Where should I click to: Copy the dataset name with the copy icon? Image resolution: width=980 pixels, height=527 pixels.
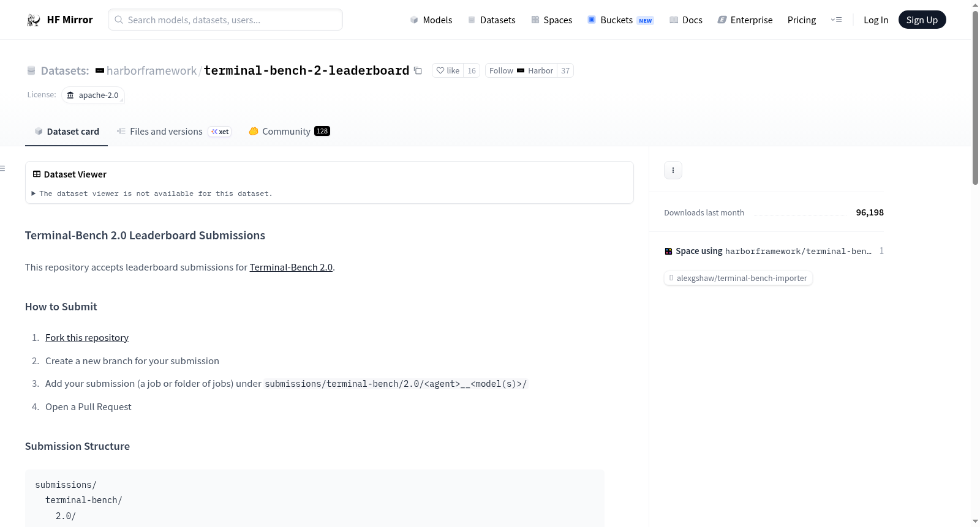point(418,70)
